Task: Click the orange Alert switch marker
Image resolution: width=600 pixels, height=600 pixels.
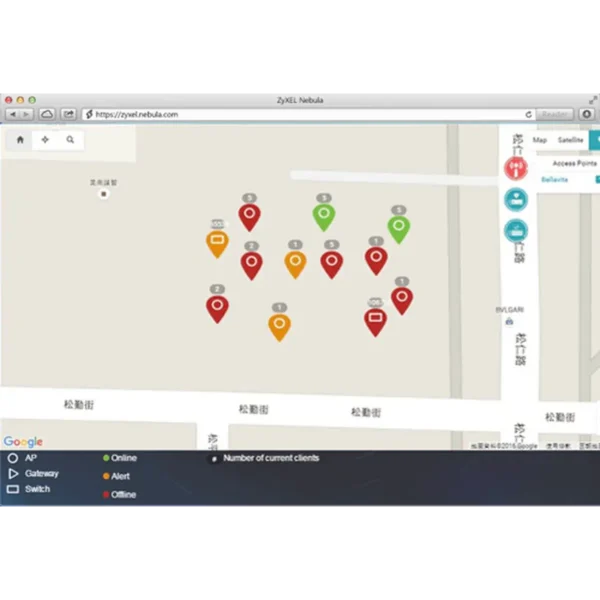Action: click(x=217, y=243)
